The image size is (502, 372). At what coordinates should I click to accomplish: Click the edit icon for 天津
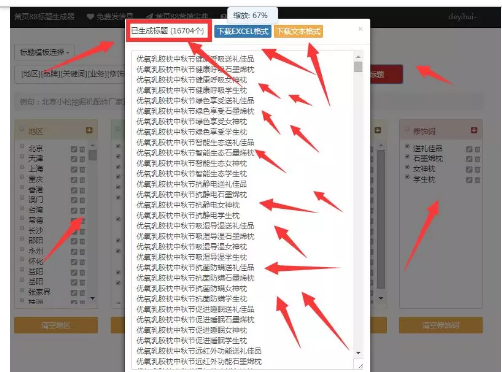[74, 159]
